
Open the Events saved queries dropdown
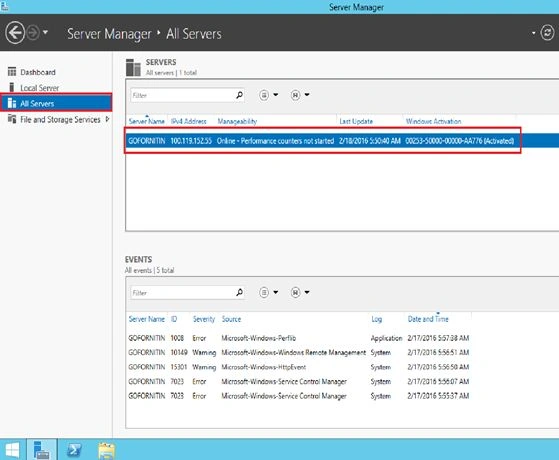pyautogui.click(x=300, y=292)
